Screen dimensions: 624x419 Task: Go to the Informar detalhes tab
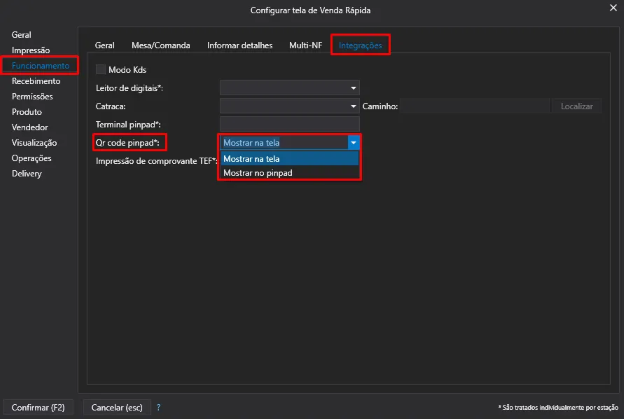[x=239, y=45]
